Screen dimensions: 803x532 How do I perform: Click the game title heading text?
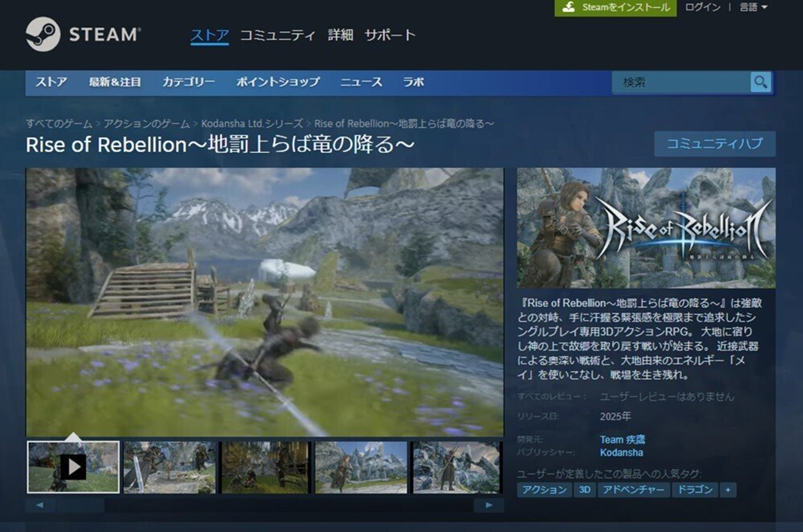[220, 144]
